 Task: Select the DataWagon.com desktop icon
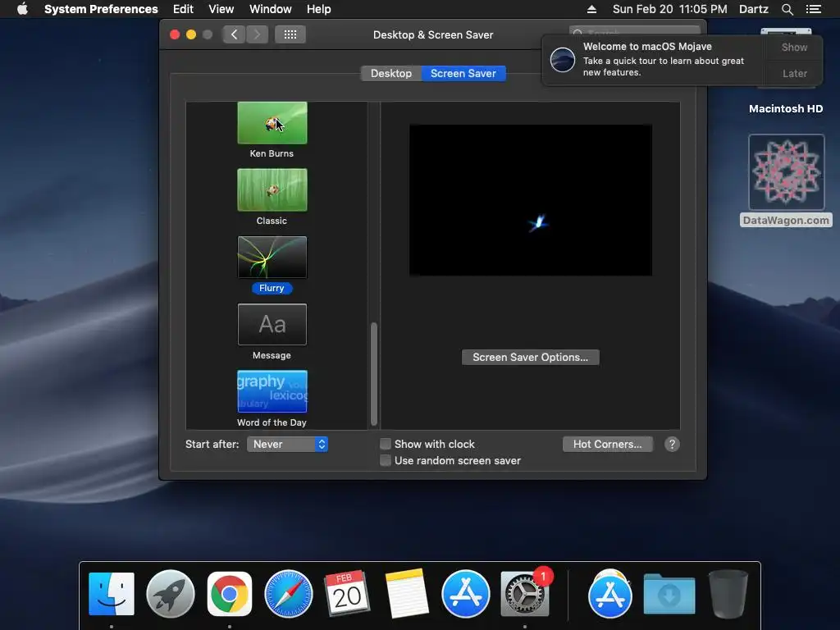point(786,172)
